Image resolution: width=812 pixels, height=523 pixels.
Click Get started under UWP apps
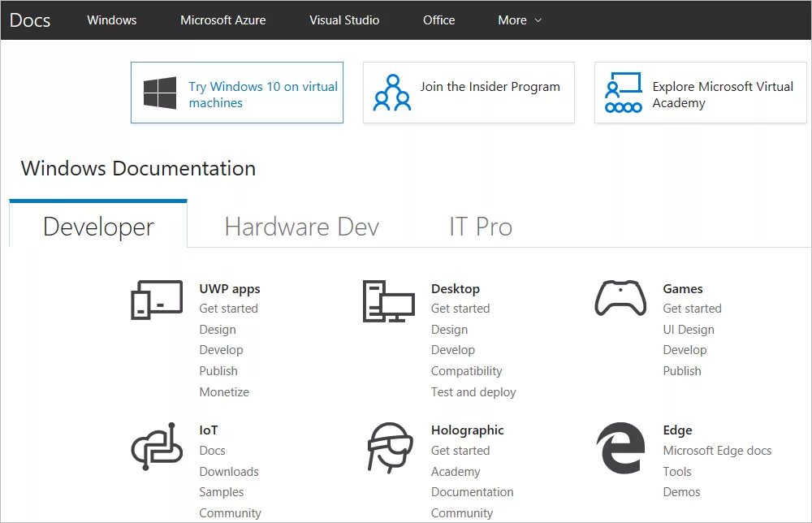(x=228, y=309)
